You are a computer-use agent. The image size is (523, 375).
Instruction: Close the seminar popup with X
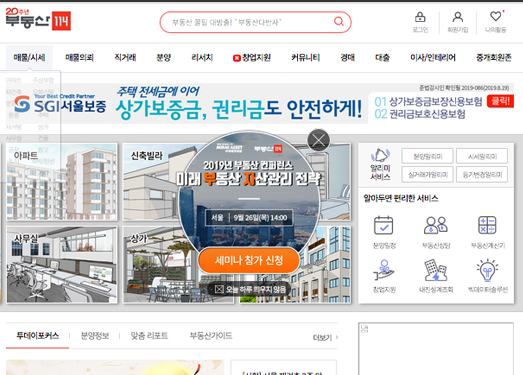coord(319,140)
